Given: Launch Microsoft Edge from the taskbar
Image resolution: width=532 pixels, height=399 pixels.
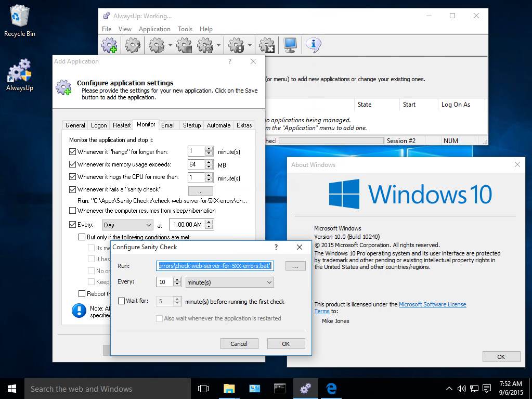Looking at the screenshot, I should tap(331, 389).
